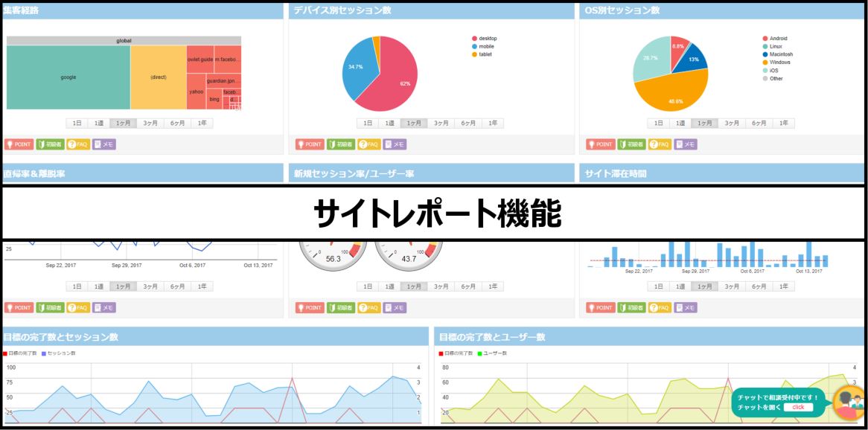
Task: Choose 1年 under the gauge charts
Action: [494, 286]
